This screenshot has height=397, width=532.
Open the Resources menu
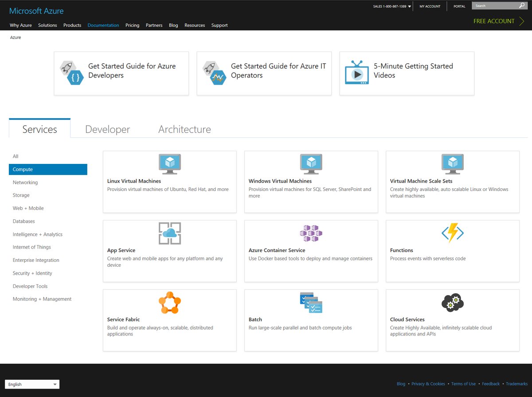click(195, 25)
